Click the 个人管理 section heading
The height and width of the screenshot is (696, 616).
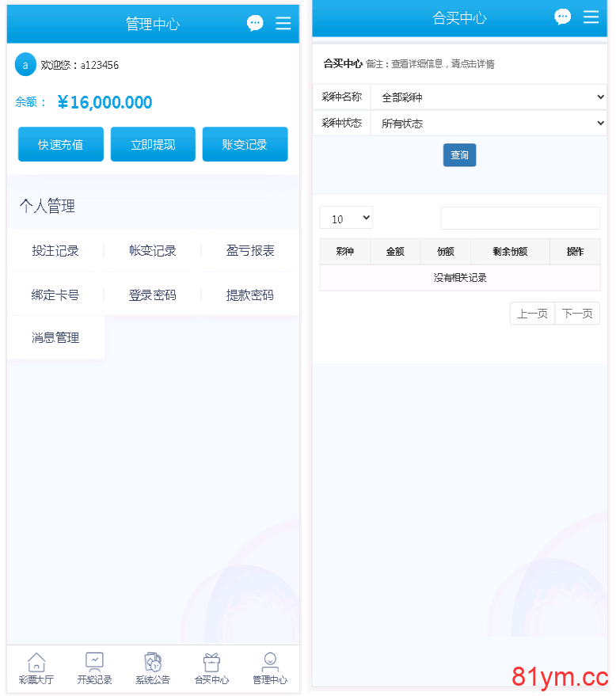pyautogui.click(x=48, y=206)
